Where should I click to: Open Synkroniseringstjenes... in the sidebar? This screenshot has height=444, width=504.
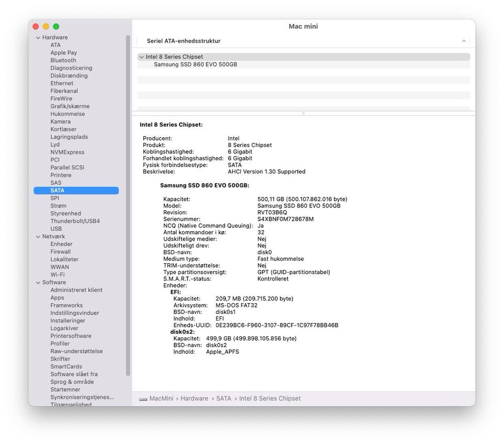[82, 397]
